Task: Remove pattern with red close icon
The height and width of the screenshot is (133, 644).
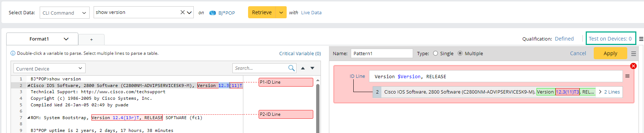Action: (x=633, y=66)
